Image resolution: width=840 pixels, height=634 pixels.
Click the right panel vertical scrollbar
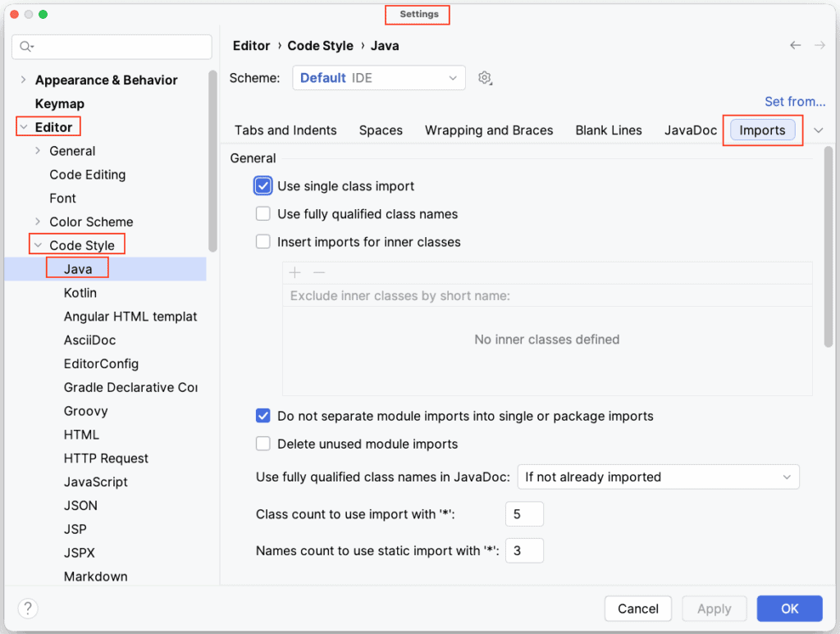click(829, 246)
